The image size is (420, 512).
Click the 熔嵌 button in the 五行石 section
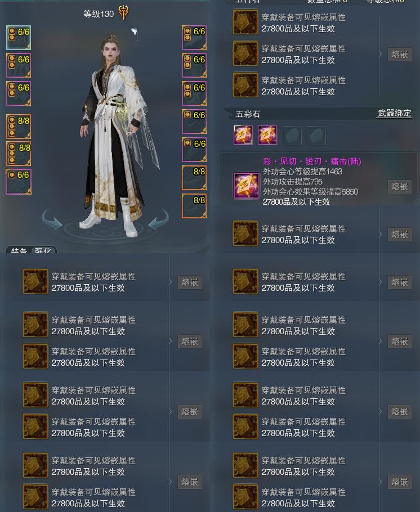click(399, 54)
